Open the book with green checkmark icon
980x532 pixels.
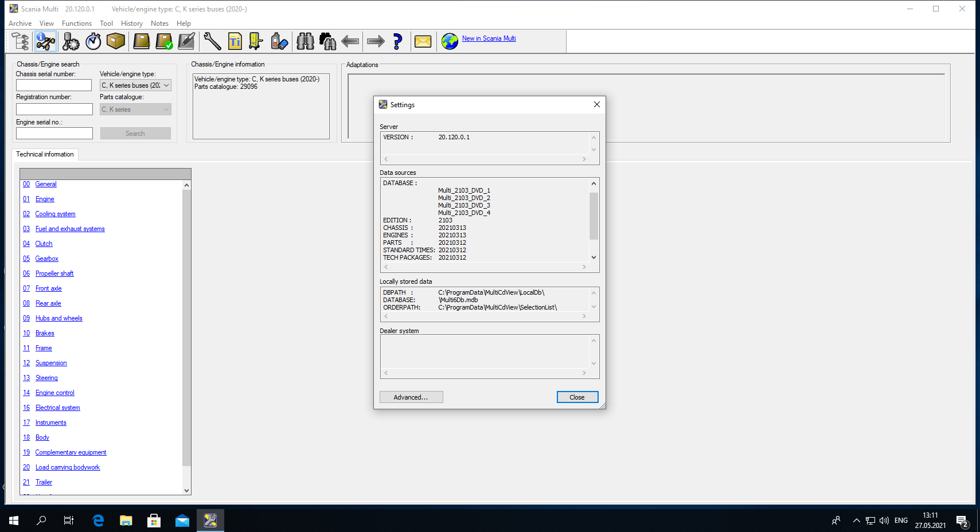(164, 41)
